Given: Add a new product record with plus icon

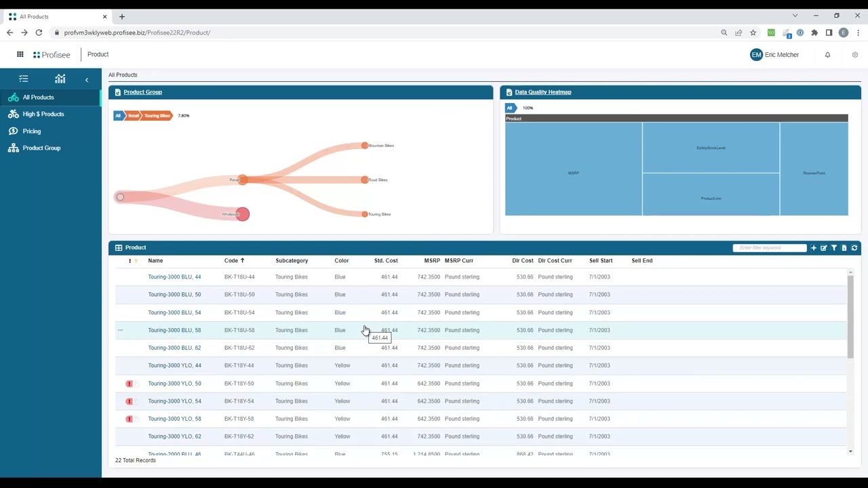Looking at the screenshot, I should click(x=814, y=248).
